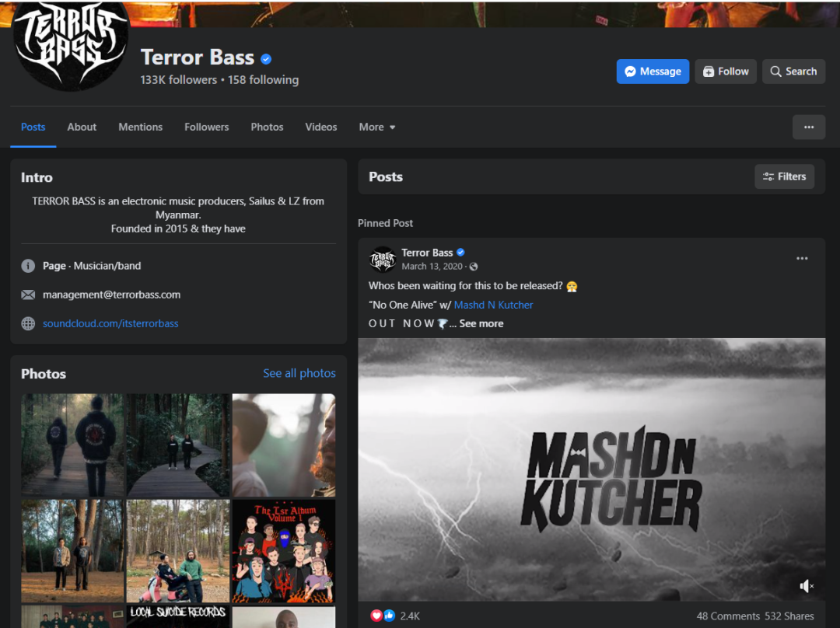This screenshot has height=628, width=840.
Task: Expand post text with See more
Action: click(x=481, y=323)
